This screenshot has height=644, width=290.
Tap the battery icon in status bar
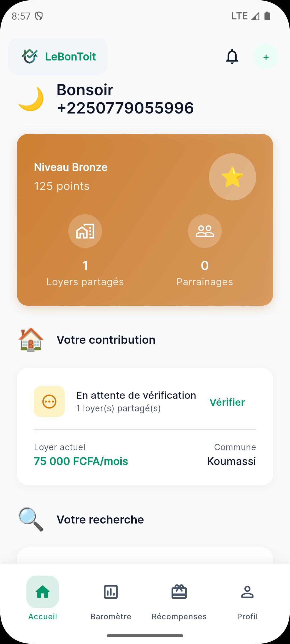(x=267, y=16)
